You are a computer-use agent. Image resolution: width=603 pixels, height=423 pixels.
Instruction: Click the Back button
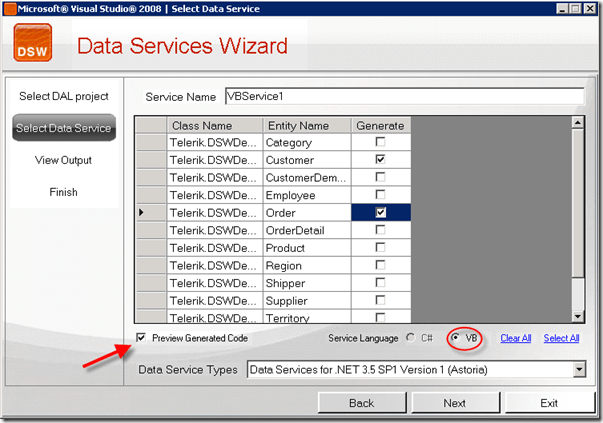tap(362, 403)
